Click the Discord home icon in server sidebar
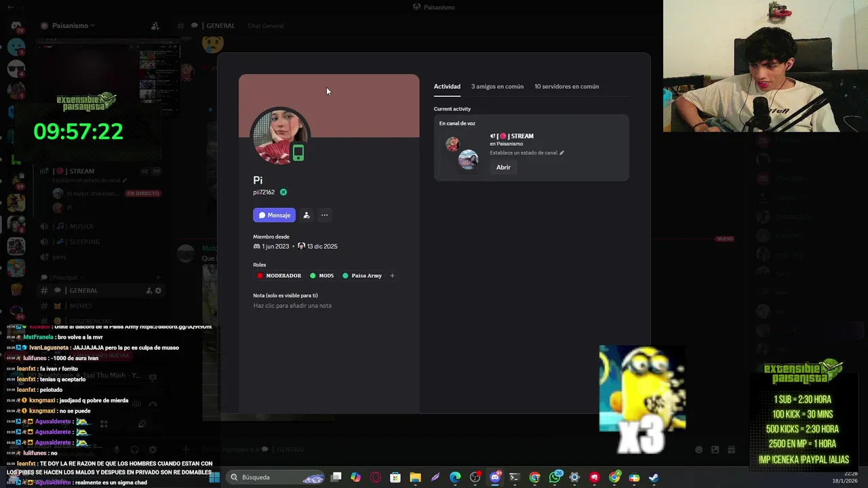Viewport: 868px width, 488px height. pyautogui.click(x=16, y=26)
